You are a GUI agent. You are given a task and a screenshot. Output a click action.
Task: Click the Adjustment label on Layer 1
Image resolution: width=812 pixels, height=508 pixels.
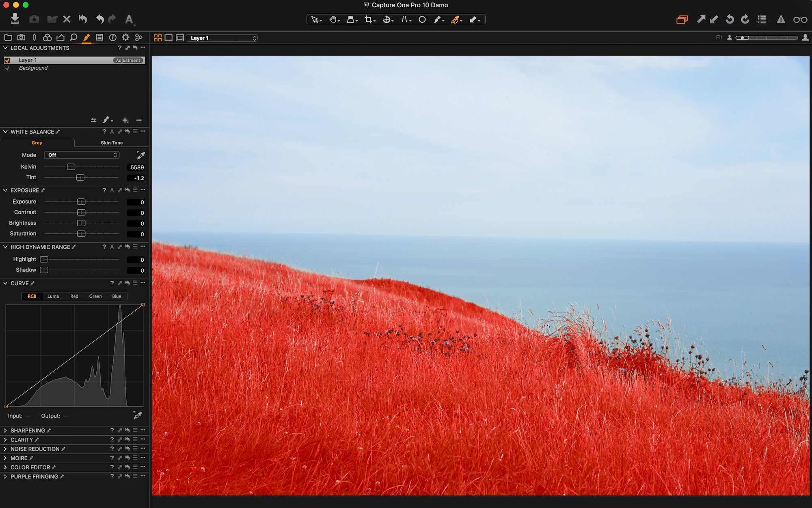coord(128,60)
